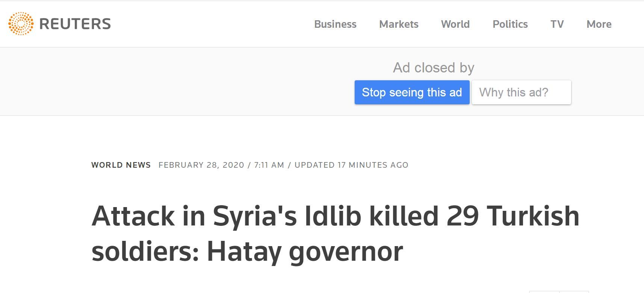Screen dimensions: 644x293
Task: Click the Reuters sunburst logo icon
Action: point(21,24)
